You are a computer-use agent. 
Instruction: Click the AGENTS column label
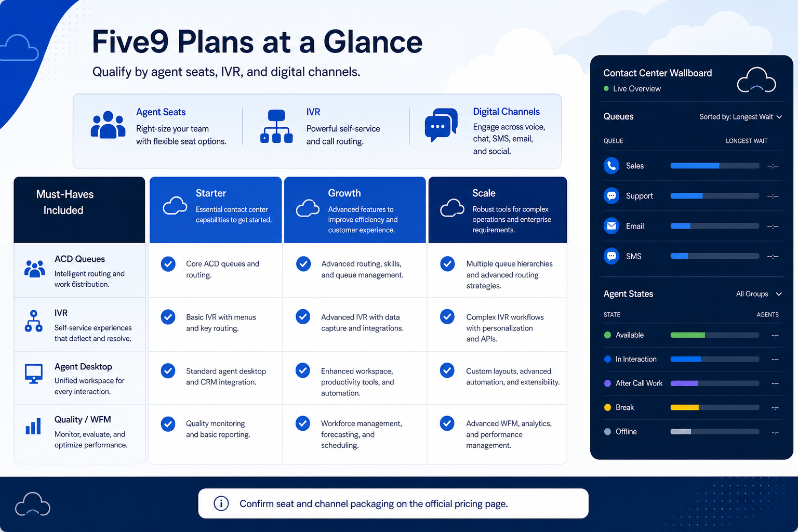(767, 315)
